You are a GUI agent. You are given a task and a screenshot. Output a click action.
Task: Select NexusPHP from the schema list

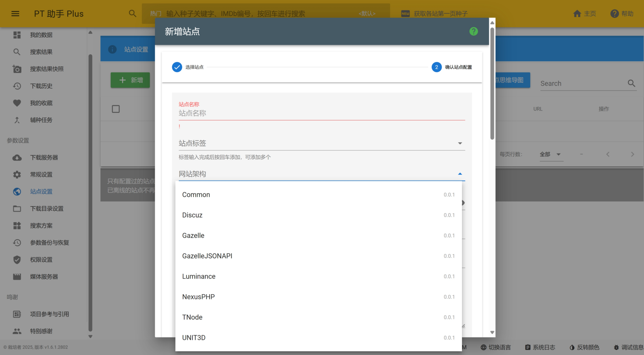click(x=198, y=297)
